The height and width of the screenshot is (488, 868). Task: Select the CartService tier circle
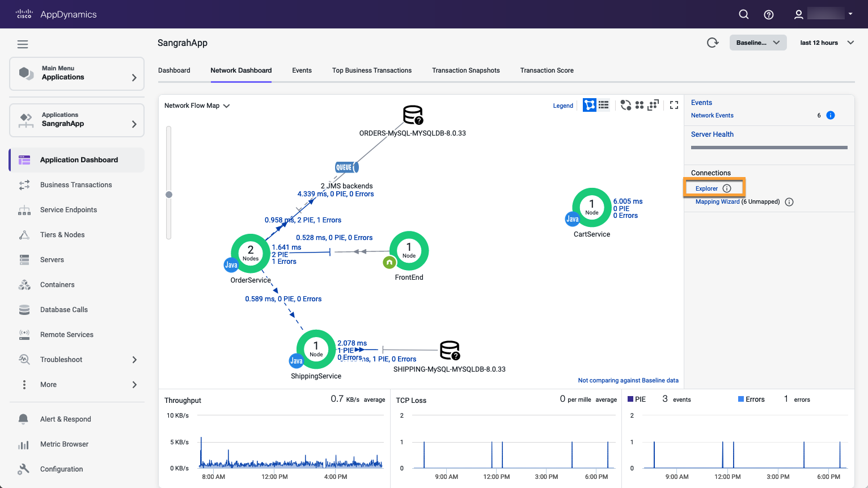pyautogui.click(x=592, y=208)
